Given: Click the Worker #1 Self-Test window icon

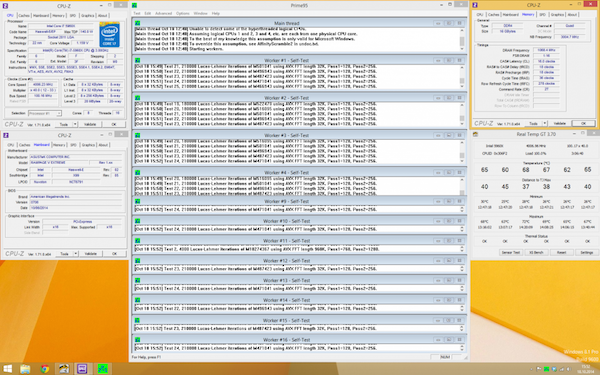Looking at the screenshot, I should click(137, 60).
